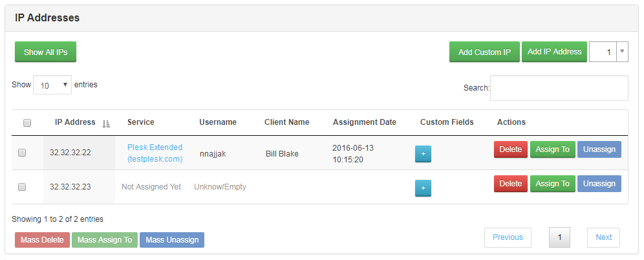Check the box for IP 32.32.32.22
The height and width of the screenshot is (260, 644).
coord(22,153)
